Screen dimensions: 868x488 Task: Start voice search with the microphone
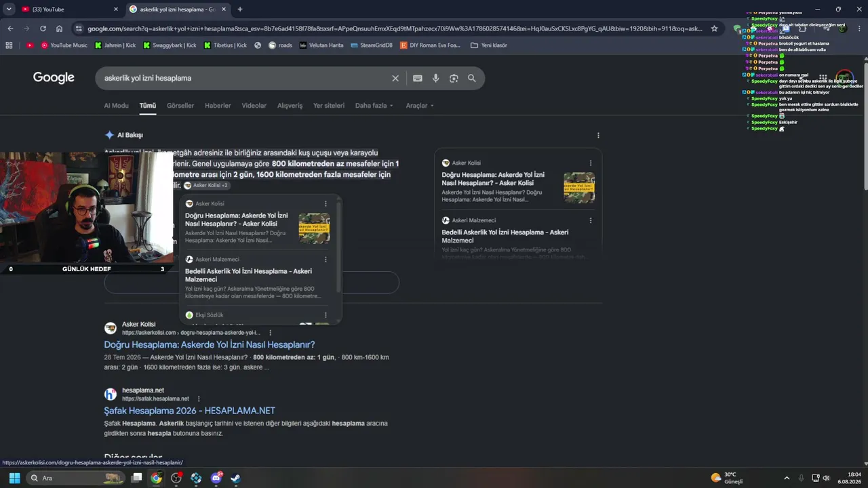click(x=436, y=78)
